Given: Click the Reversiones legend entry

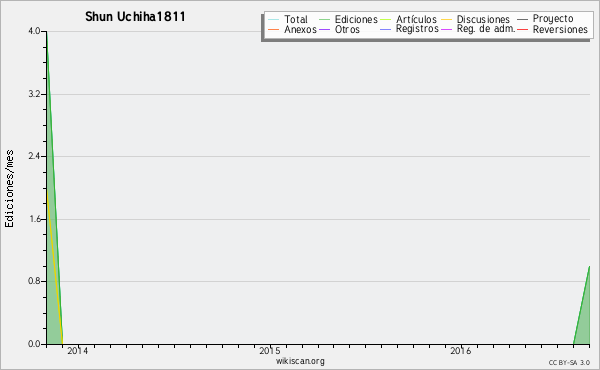Looking at the screenshot, I should click(553, 29).
